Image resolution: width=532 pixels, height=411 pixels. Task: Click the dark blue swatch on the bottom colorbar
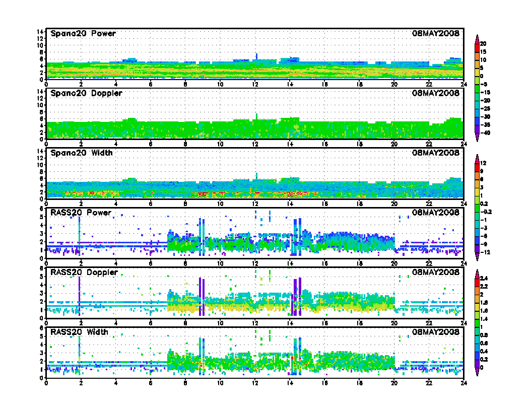click(x=477, y=356)
